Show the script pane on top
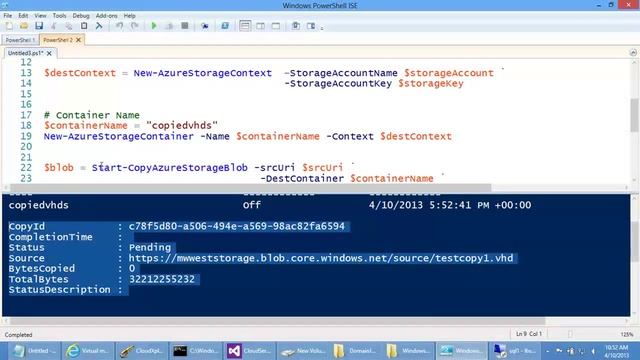Screen dimensions: 640x360 (245, 26)
